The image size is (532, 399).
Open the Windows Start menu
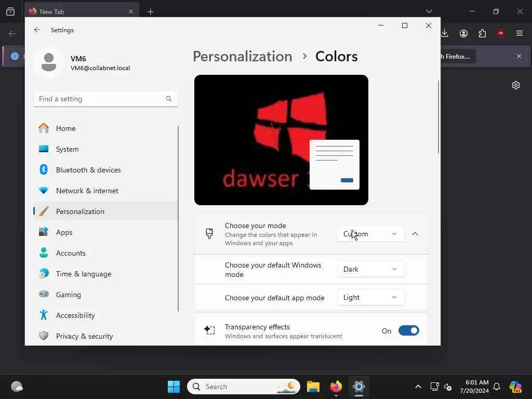(174, 387)
